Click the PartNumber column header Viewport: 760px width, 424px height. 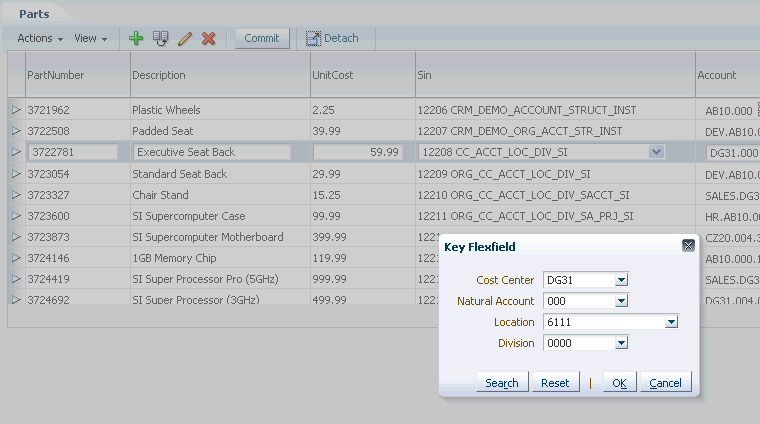tap(78, 75)
